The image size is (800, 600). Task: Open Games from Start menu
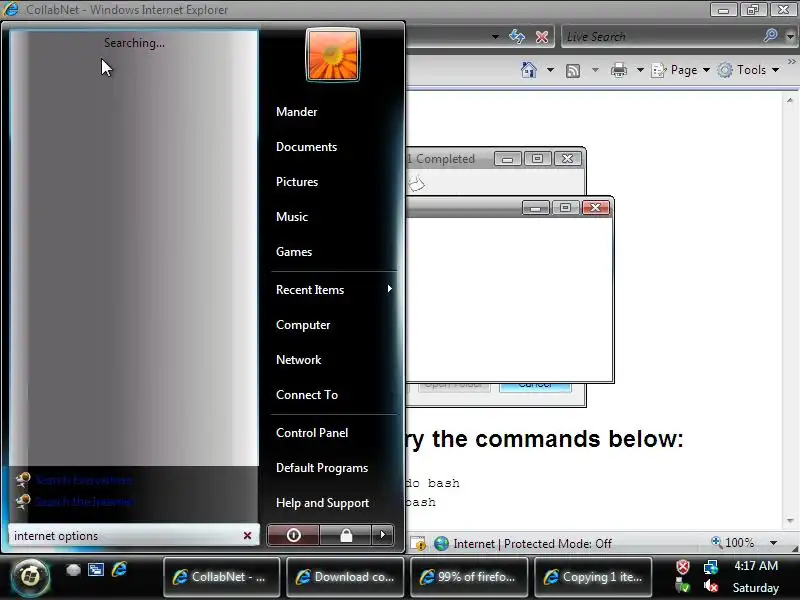[294, 252]
